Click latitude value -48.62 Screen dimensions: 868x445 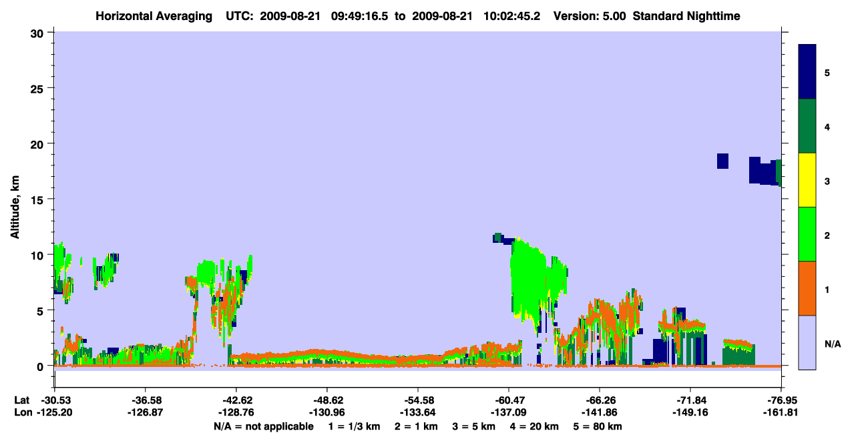pyautogui.click(x=327, y=400)
